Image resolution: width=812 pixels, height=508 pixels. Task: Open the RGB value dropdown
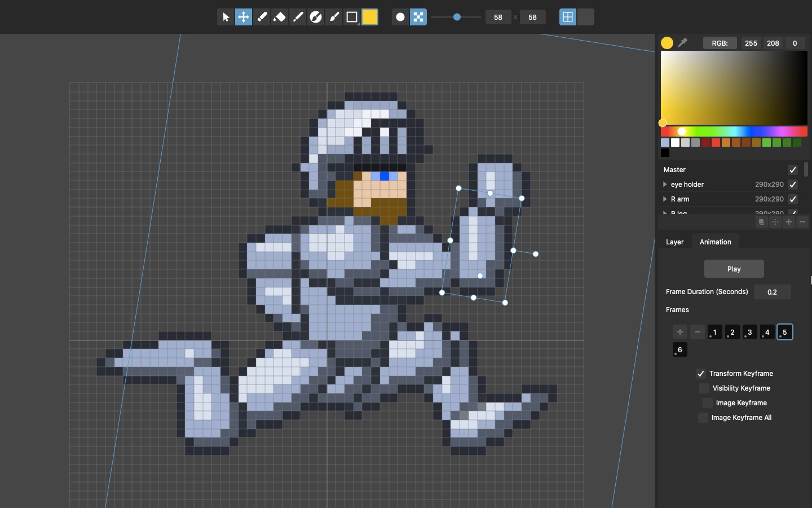720,43
